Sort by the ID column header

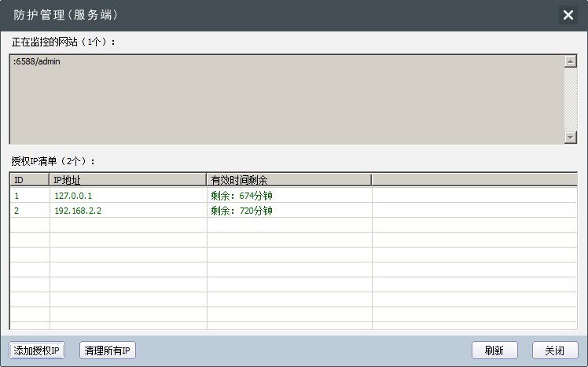coord(29,180)
